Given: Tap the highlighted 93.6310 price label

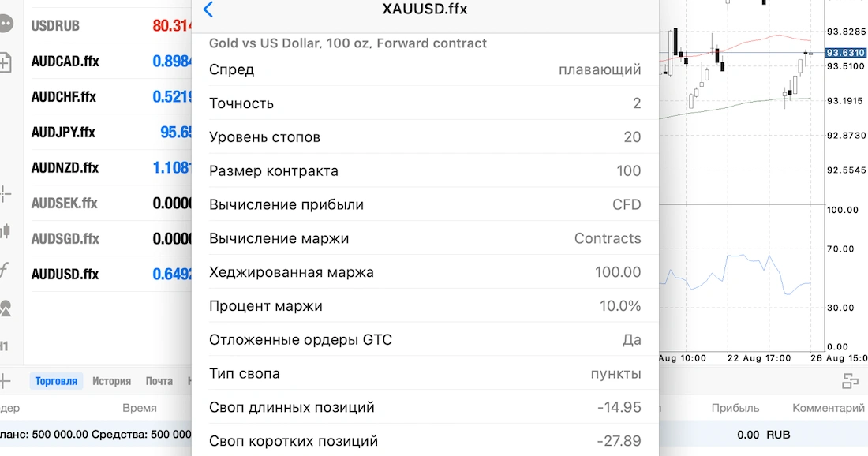Looking at the screenshot, I should point(847,53).
